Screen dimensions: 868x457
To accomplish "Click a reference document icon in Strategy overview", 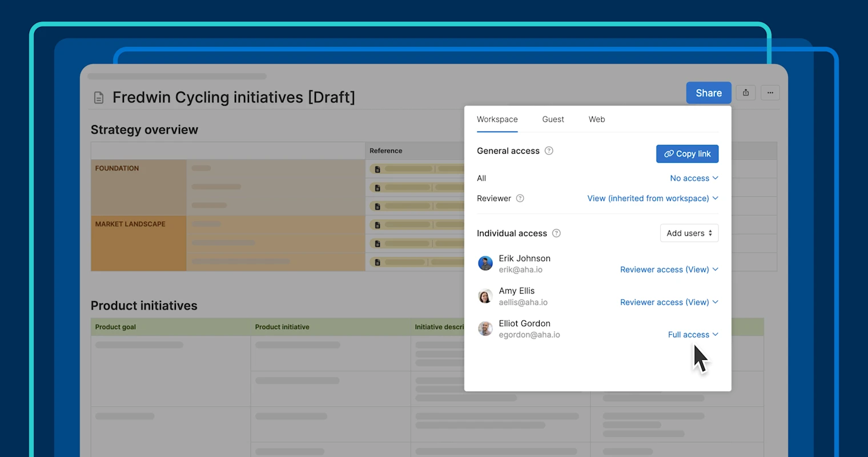I will pyautogui.click(x=376, y=169).
